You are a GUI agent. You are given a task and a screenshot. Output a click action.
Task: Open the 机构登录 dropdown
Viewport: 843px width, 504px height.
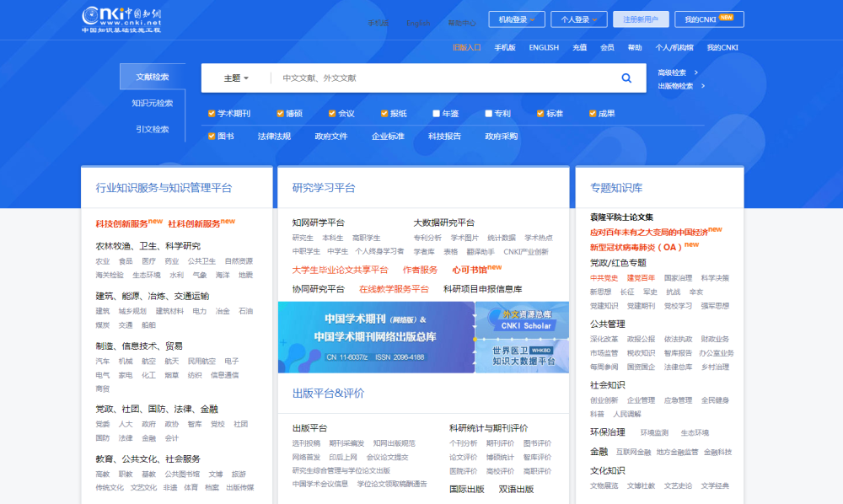[517, 19]
